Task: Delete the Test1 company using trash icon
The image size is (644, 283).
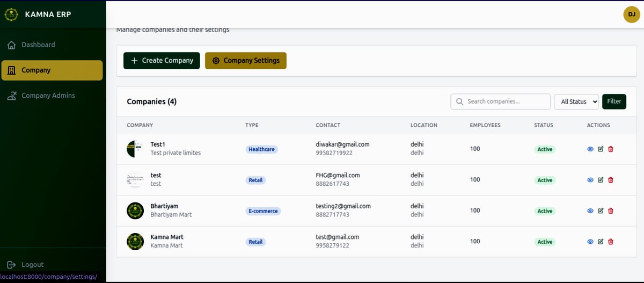Action: pyautogui.click(x=611, y=149)
